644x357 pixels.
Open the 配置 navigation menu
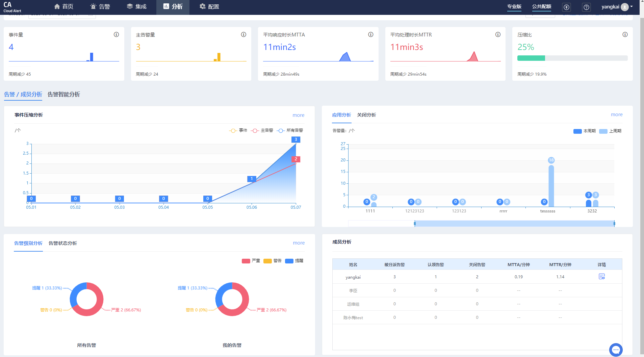click(209, 7)
